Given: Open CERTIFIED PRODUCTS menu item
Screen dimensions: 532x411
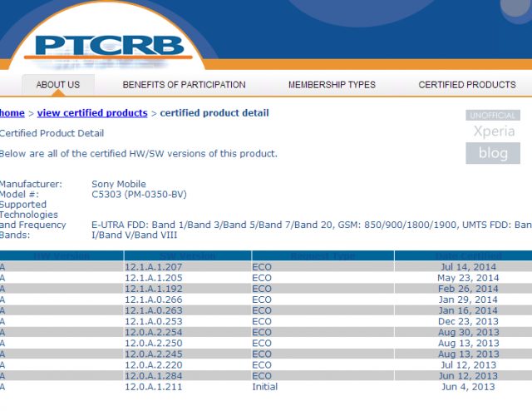Looking at the screenshot, I should [x=467, y=85].
